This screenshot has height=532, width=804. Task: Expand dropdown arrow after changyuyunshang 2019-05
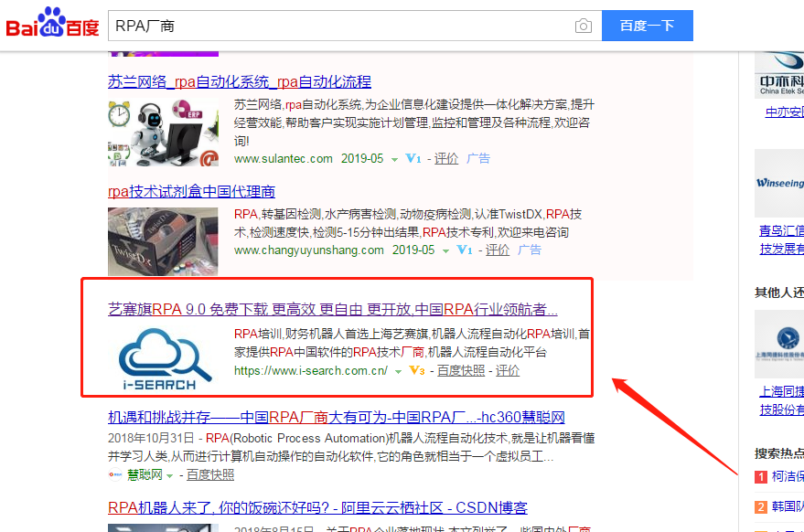[x=445, y=250]
